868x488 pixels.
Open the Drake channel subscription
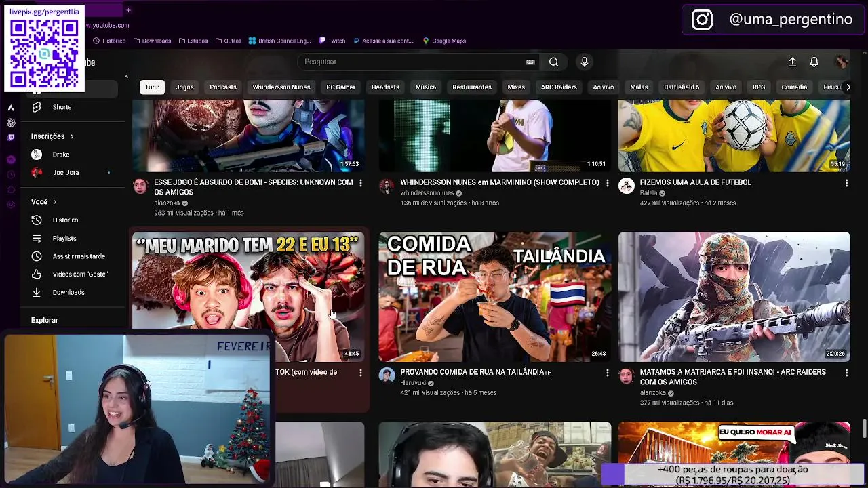point(61,155)
